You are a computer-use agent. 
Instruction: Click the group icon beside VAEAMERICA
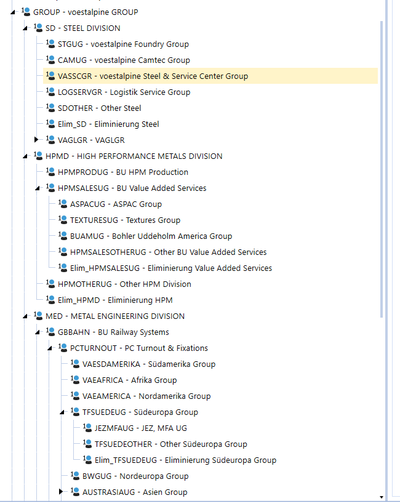75,396
